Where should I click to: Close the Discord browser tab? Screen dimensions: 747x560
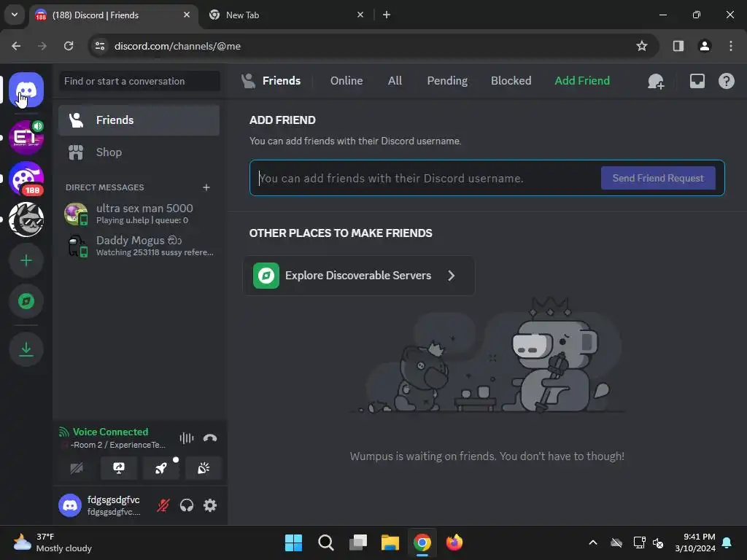point(187,15)
